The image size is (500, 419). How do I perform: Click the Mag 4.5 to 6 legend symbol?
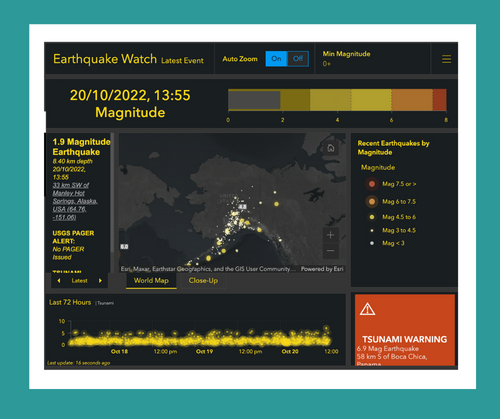(372, 217)
